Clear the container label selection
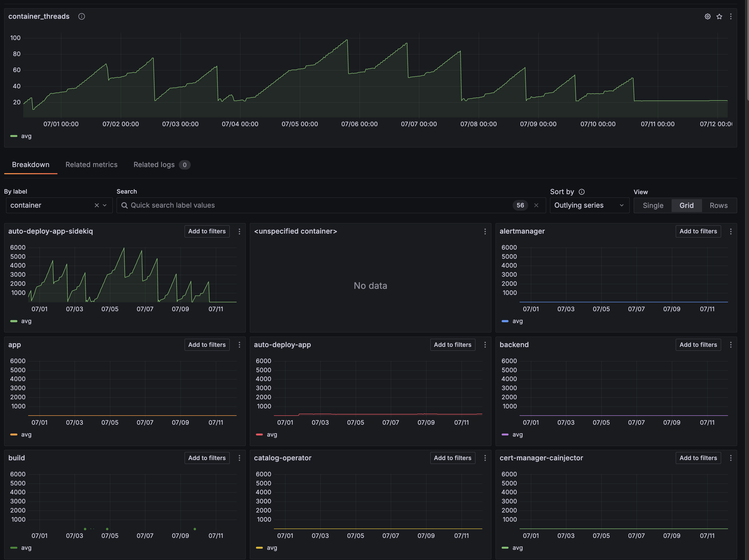Image resolution: width=749 pixels, height=560 pixels. click(96, 205)
